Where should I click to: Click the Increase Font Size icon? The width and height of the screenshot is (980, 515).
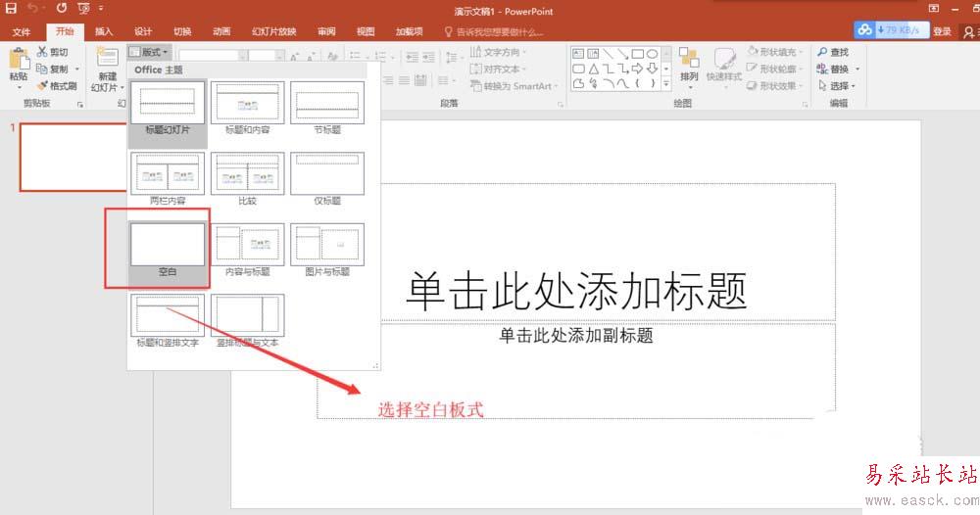pyautogui.click(x=294, y=57)
